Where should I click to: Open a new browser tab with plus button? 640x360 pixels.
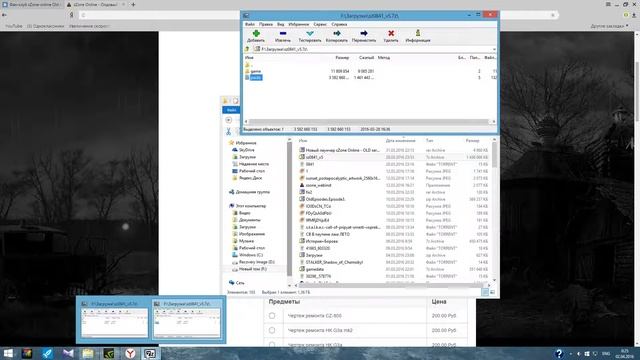pos(133,4)
